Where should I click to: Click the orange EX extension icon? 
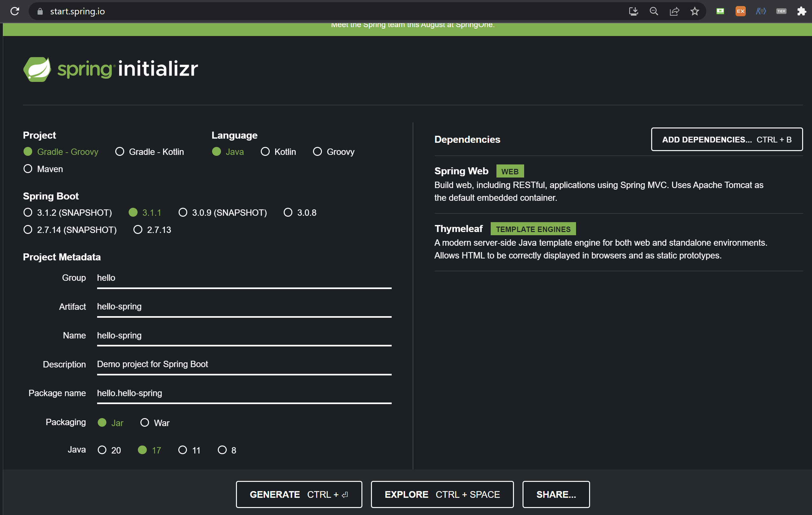(x=740, y=11)
